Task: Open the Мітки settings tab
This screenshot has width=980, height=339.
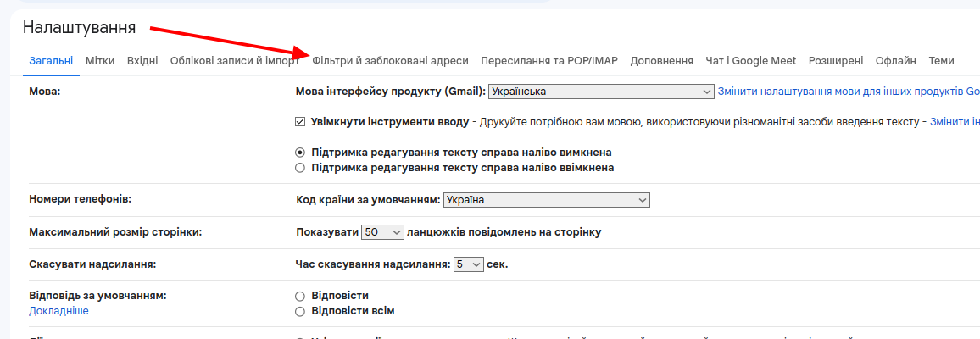Action: 100,61
